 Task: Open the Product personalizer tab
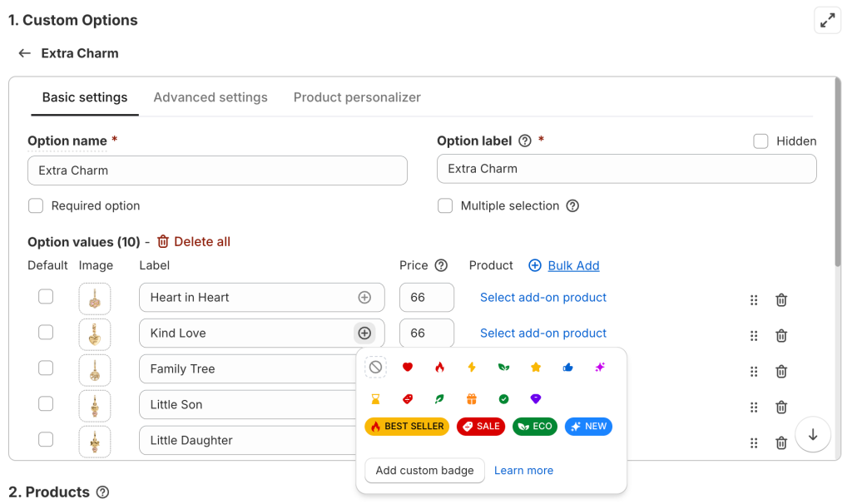point(357,97)
